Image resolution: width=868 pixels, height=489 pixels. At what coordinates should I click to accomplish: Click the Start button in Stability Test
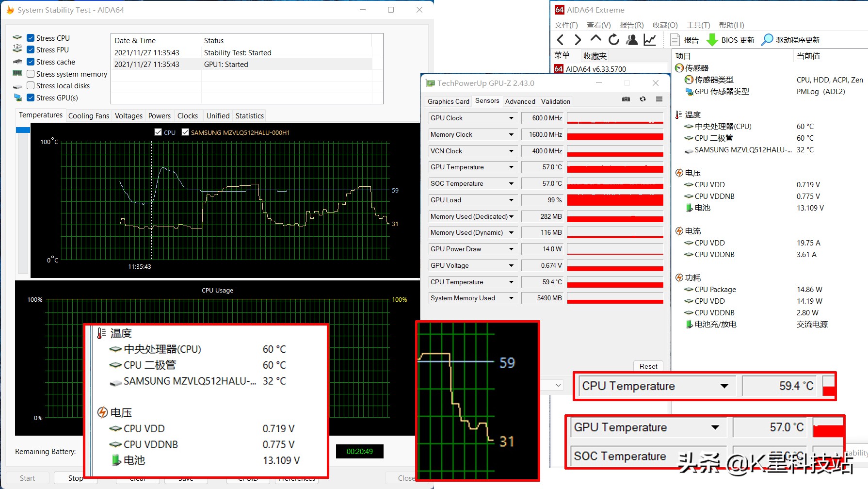pos(27,478)
